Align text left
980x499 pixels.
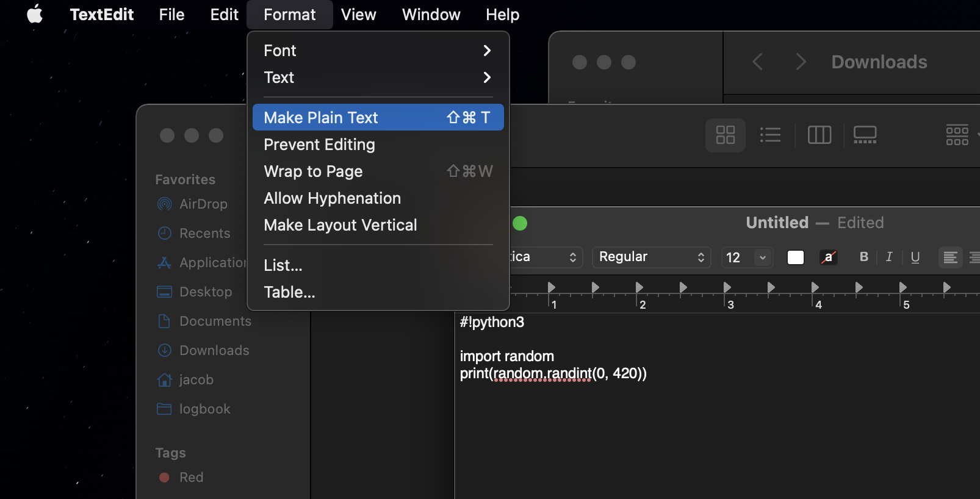point(950,257)
